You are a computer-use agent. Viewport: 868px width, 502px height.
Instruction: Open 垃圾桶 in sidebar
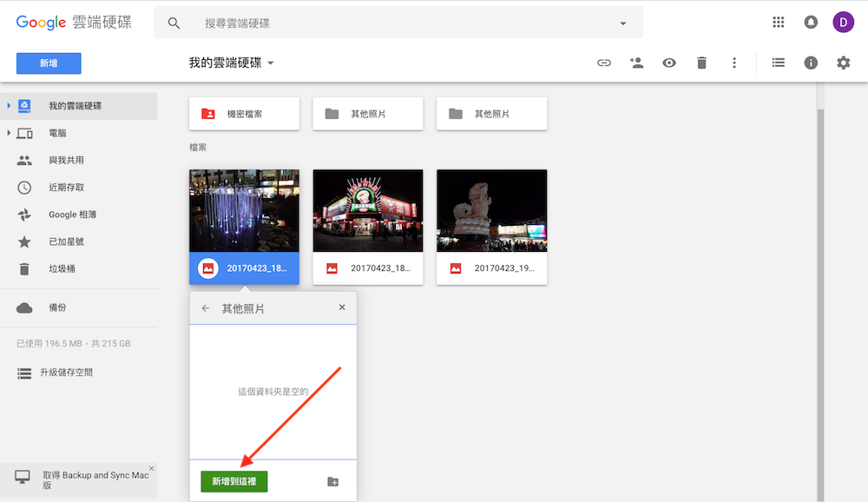coord(62,269)
